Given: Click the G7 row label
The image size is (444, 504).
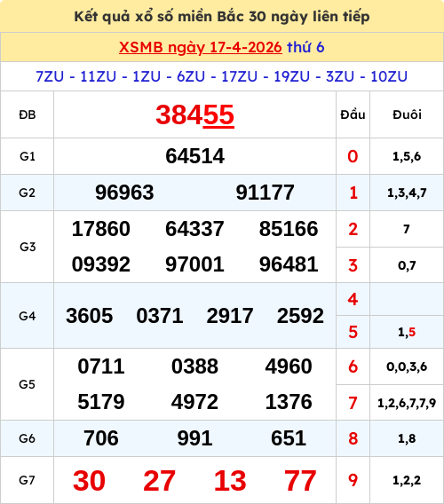Looking at the screenshot, I should 28,480.
